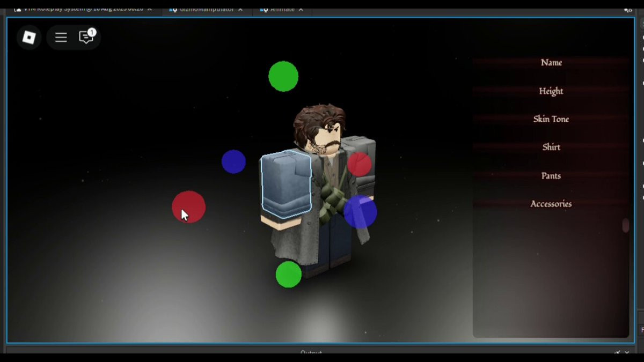Click the large blue gizmo handle near the bag
Viewport: 644px width, 362px height.
point(360,212)
